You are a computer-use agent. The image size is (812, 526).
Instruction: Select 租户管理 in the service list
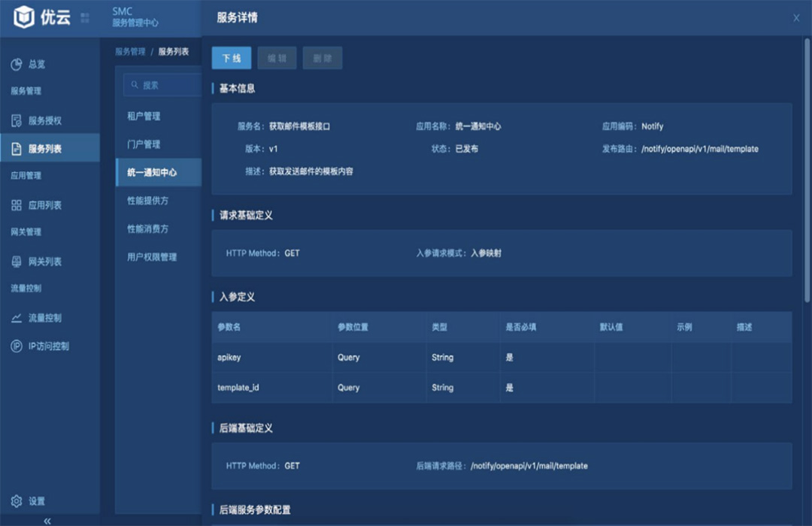[x=144, y=116]
